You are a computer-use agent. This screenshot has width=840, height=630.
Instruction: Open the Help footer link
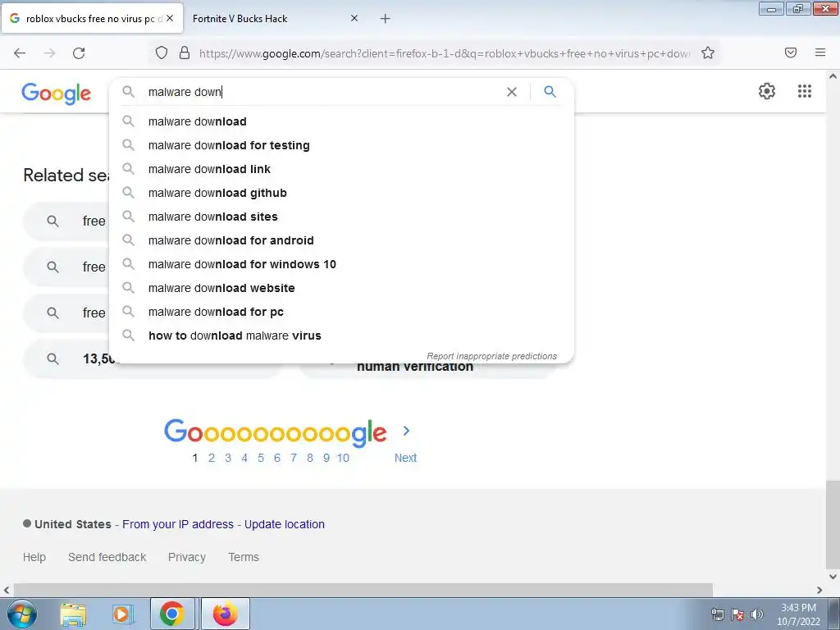(34, 557)
